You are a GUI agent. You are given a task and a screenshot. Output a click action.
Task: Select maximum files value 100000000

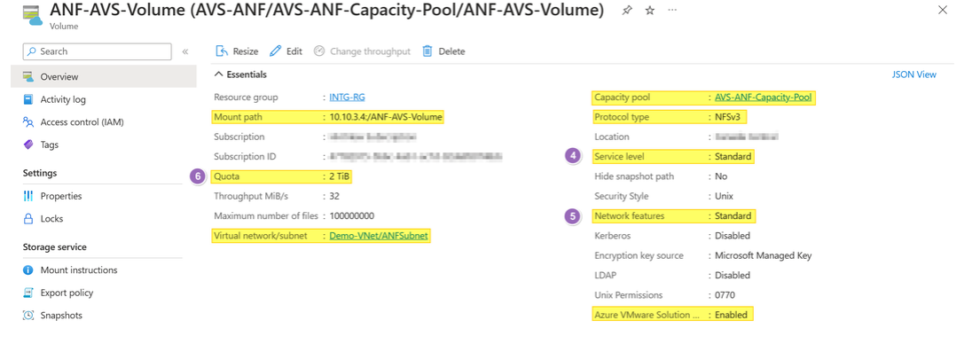[x=352, y=216]
